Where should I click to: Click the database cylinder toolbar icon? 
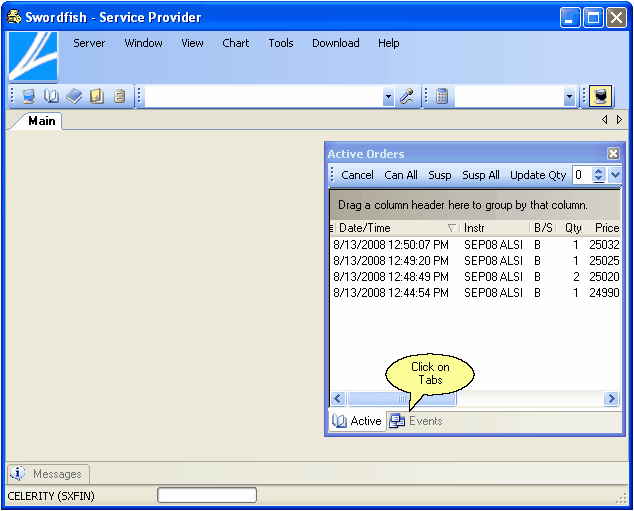point(119,97)
